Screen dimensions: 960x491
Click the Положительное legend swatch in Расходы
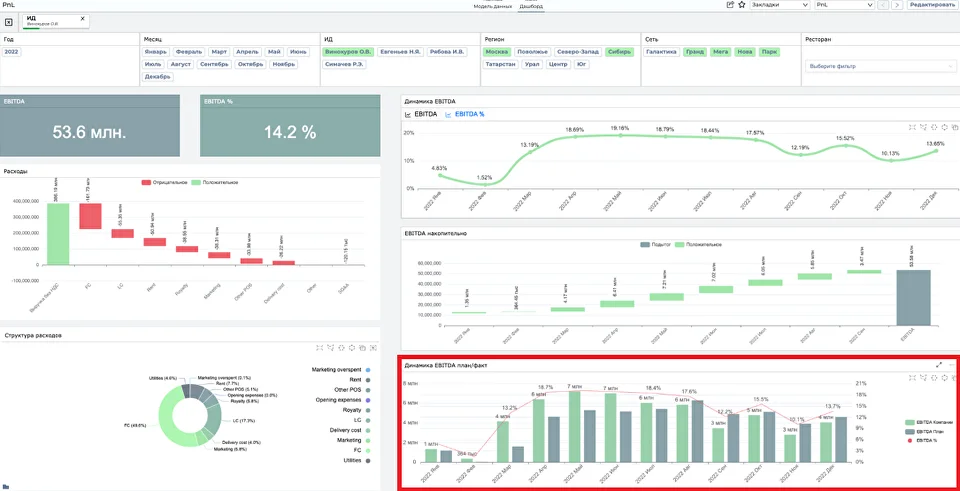pos(196,182)
